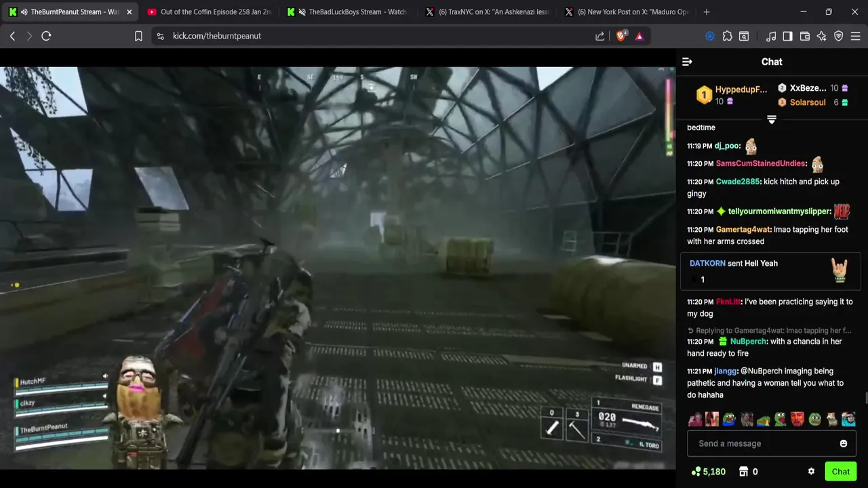Click the stream video player
The width and height of the screenshot is (868, 488).
coord(338,268)
